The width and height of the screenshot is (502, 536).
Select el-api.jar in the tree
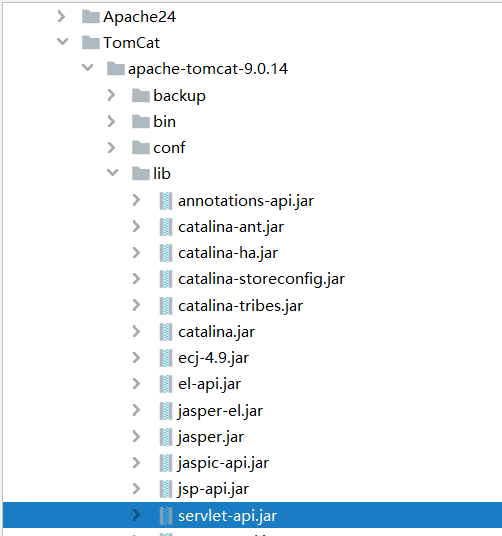click(x=209, y=384)
